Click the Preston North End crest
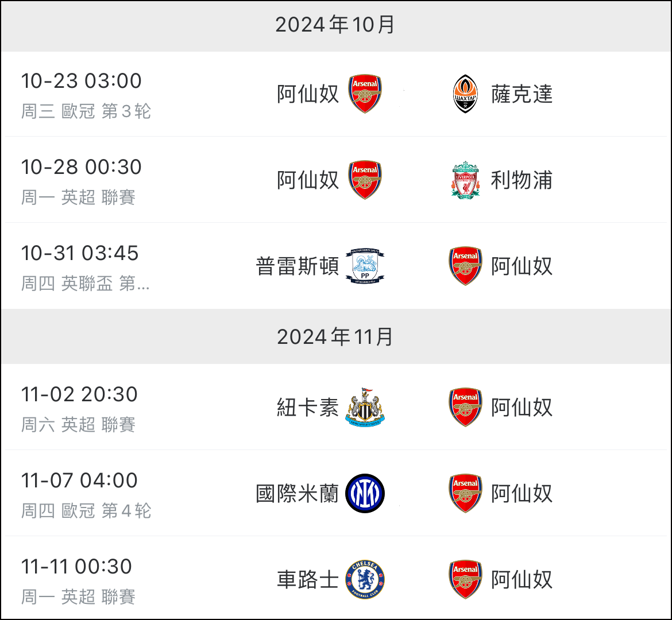Screen dimensions: 672x620 tap(365, 266)
